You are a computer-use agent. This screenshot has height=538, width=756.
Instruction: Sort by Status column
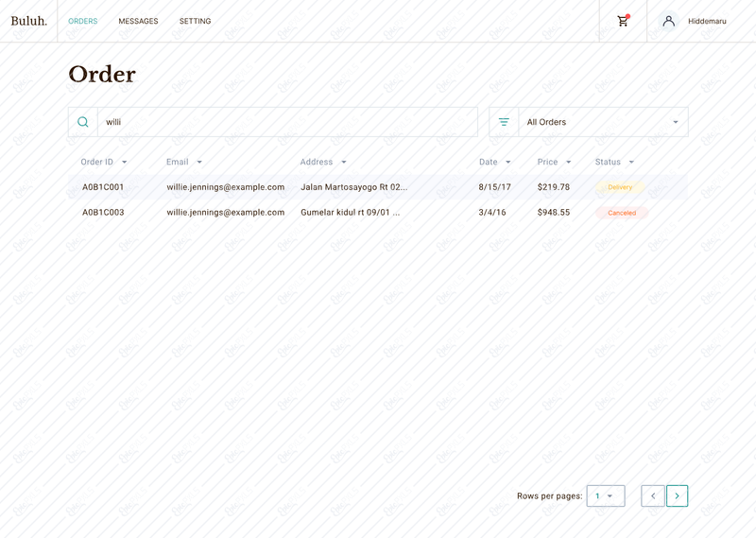pyautogui.click(x=614, y=162)
